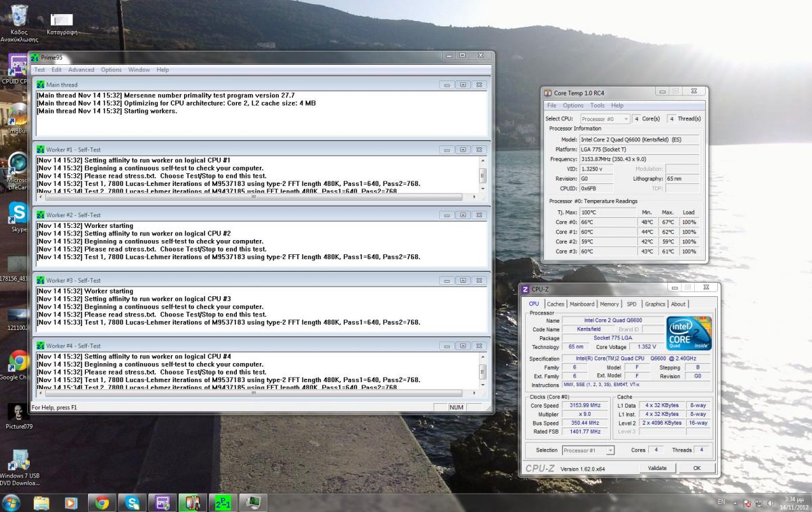Open the Tools menu in Core Temp
The height and width of the screenshot is (512, 812).
(597, 106)
